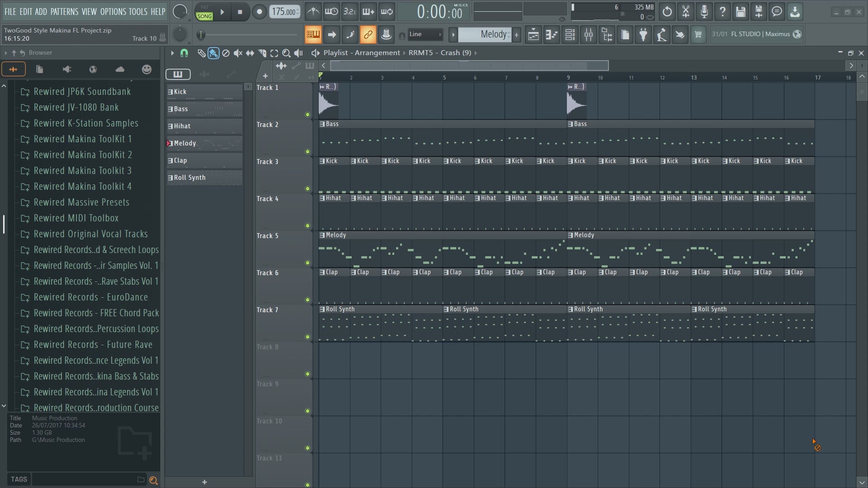Mute Track 3 using its green light
Viewport: 868px width, 488px height.
308,189
